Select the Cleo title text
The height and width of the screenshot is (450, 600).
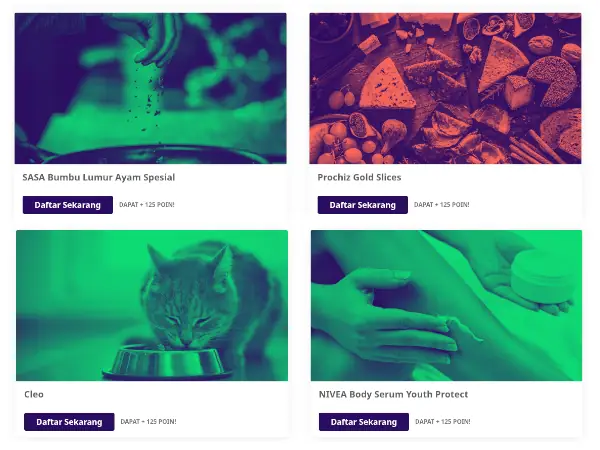34,395
